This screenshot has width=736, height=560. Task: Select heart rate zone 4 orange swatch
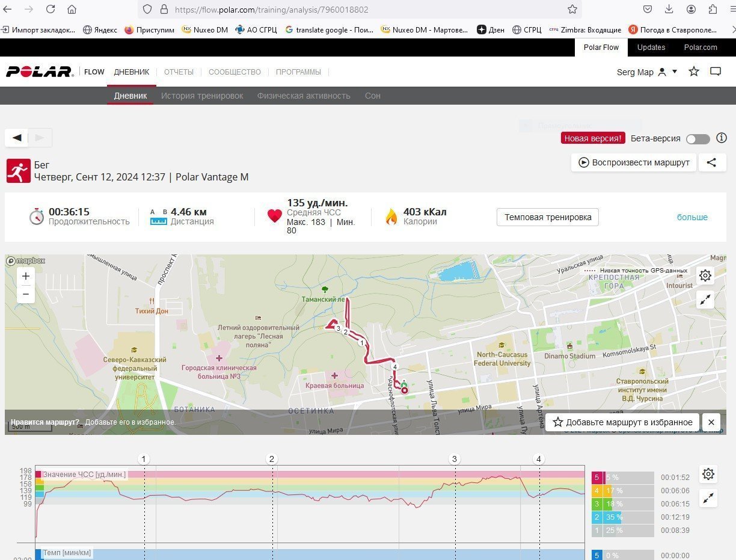click(597, 491)
